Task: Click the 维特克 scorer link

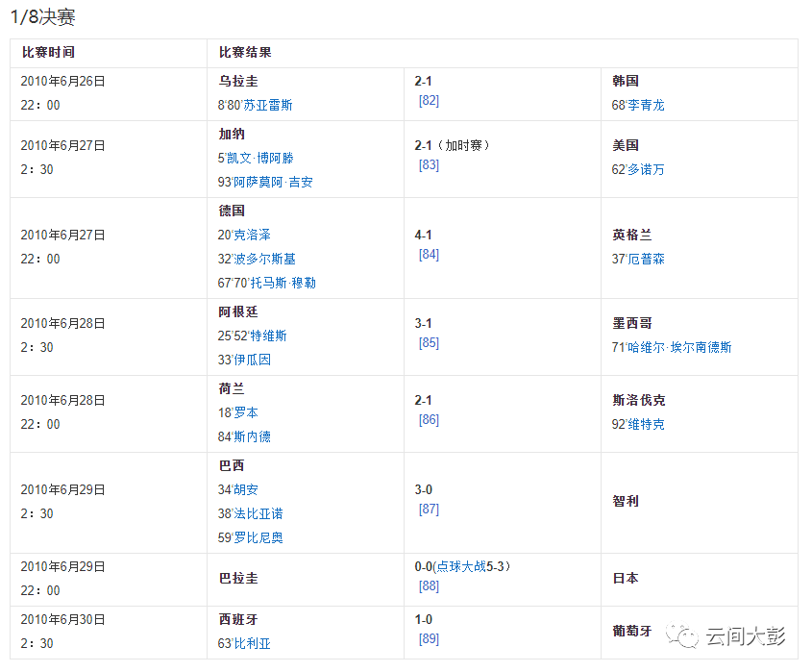Action: point(646,424)
